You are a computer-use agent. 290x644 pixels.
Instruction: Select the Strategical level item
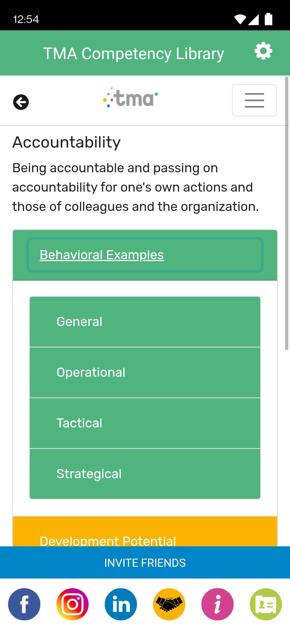point(145,474)
